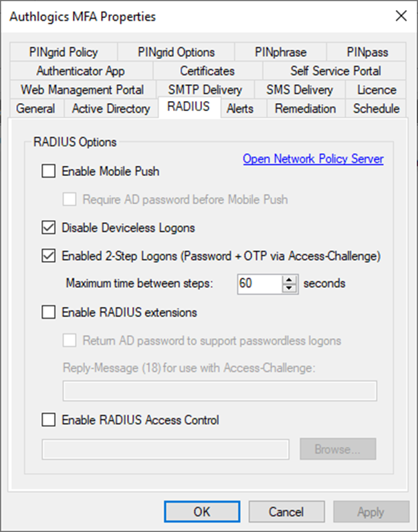Decrease maximum time with down arrow
Viewport: 418px width, 532px height.
[289, 288]
